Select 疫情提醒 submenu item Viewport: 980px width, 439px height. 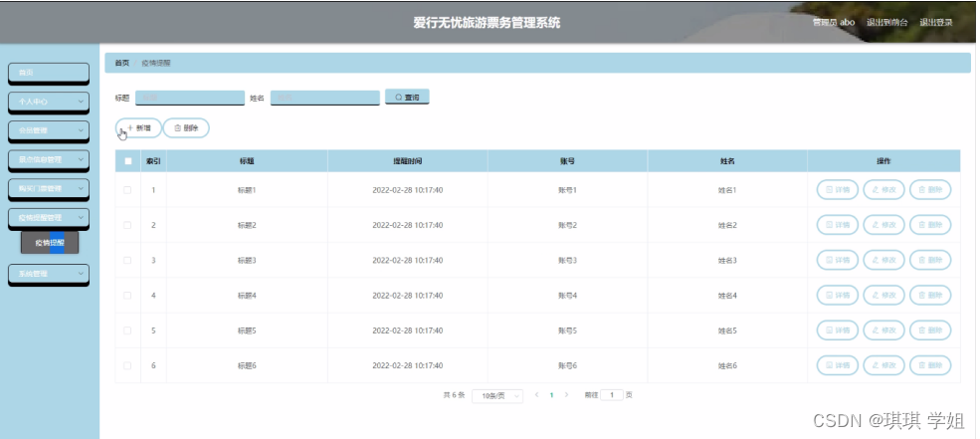(50, 243)
